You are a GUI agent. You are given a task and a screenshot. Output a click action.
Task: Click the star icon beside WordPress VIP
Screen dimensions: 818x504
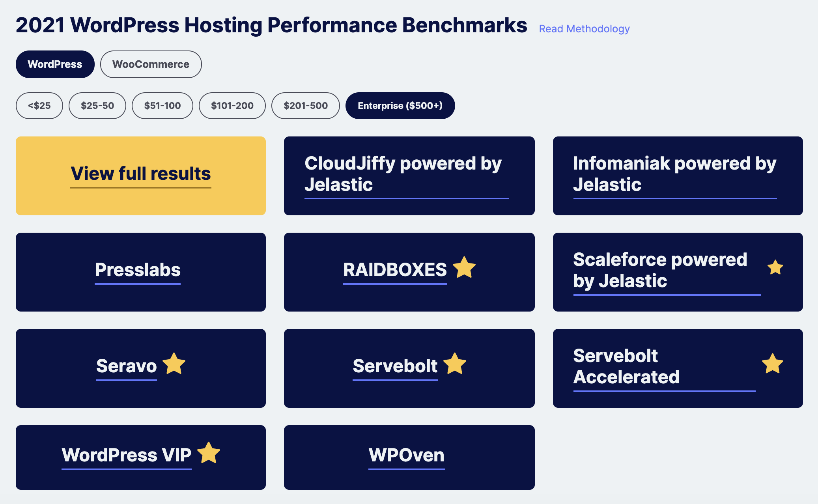(208, 453)
